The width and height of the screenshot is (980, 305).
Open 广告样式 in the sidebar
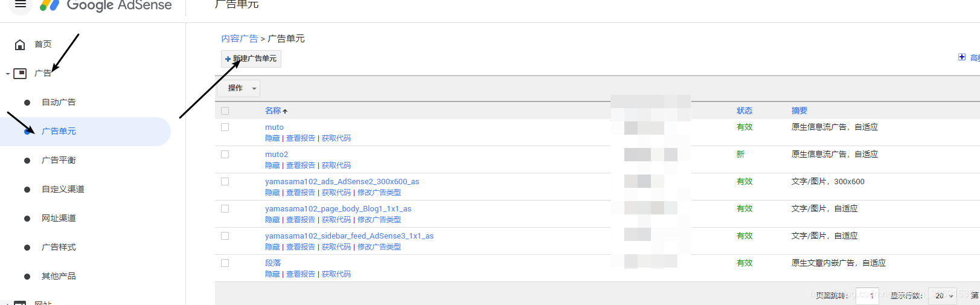point(59,247)
